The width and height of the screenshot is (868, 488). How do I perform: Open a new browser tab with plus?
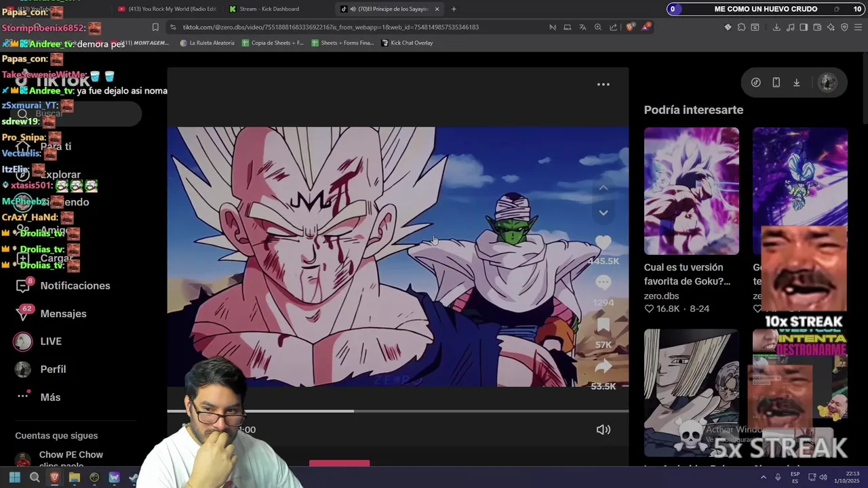tap(454, 9)
